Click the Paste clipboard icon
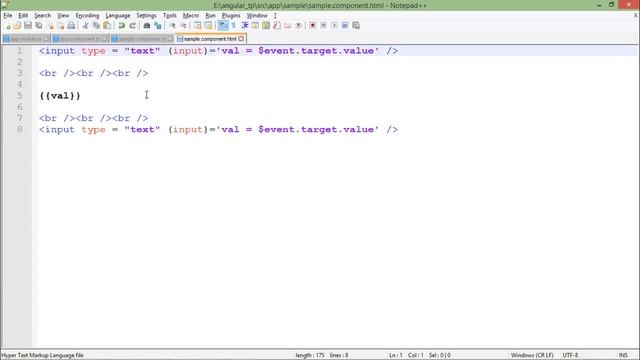Image resolution: width=640 pixels, height=360 pixels. 107,26
